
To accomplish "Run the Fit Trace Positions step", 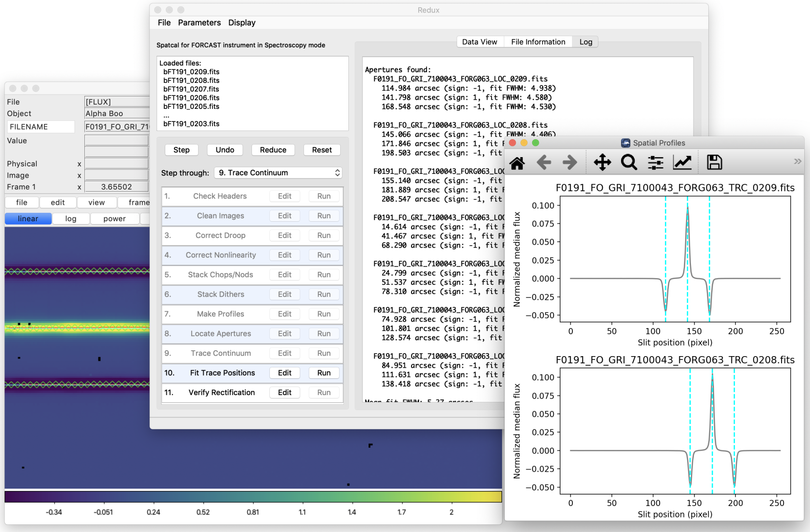I will click(323, 372).
